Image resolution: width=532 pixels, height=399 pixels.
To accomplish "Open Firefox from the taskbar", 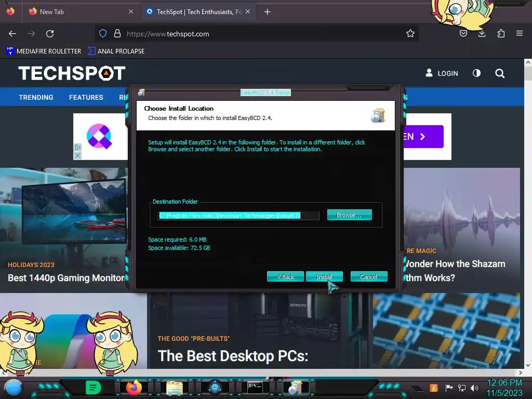I will [134, 388].
